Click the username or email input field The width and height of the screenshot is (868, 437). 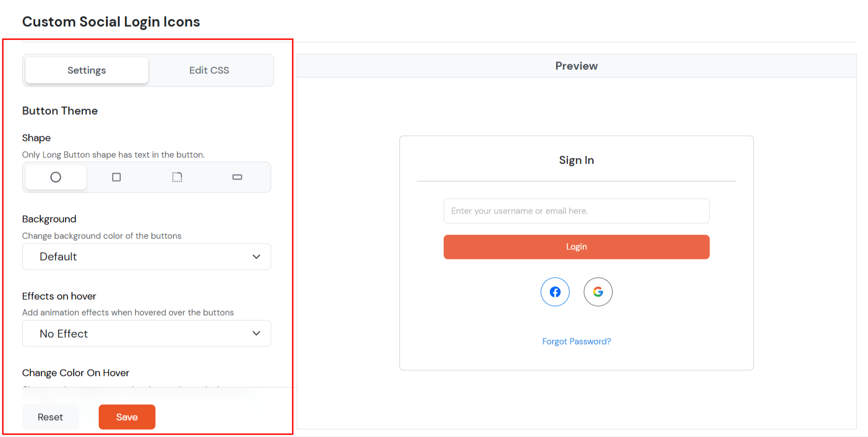576,211
